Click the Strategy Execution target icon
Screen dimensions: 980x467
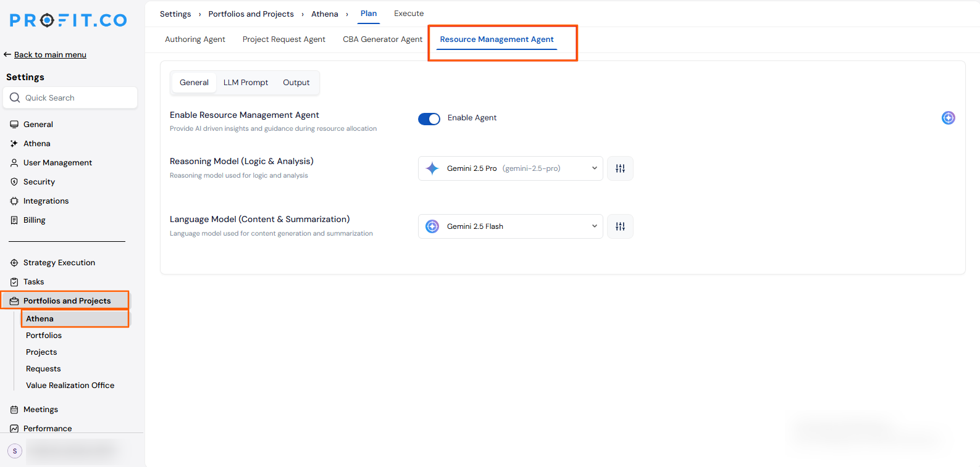[x=14, y=263]
